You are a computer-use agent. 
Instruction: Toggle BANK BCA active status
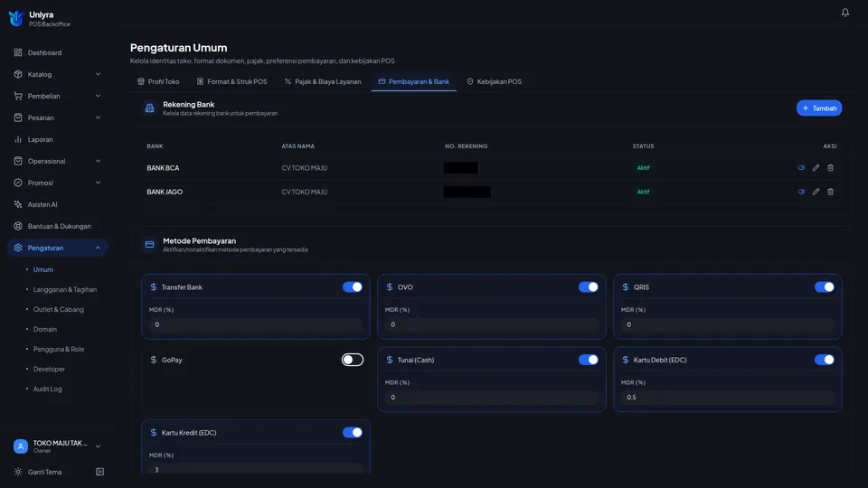coord(801,168)
